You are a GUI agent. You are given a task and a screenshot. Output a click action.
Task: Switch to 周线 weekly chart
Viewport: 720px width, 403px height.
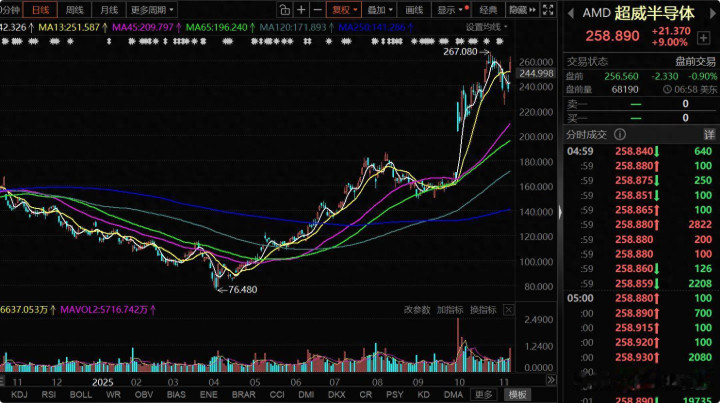pyautogui.click(x=74, y=10)
